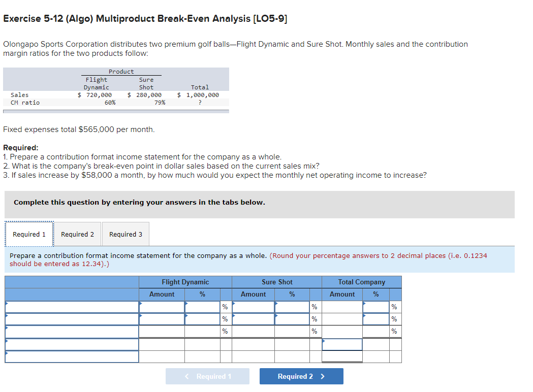This screenshot has height=392, width=533.
Task: Click the Total Company Amount bottom input cell
Action: (342, 356)
